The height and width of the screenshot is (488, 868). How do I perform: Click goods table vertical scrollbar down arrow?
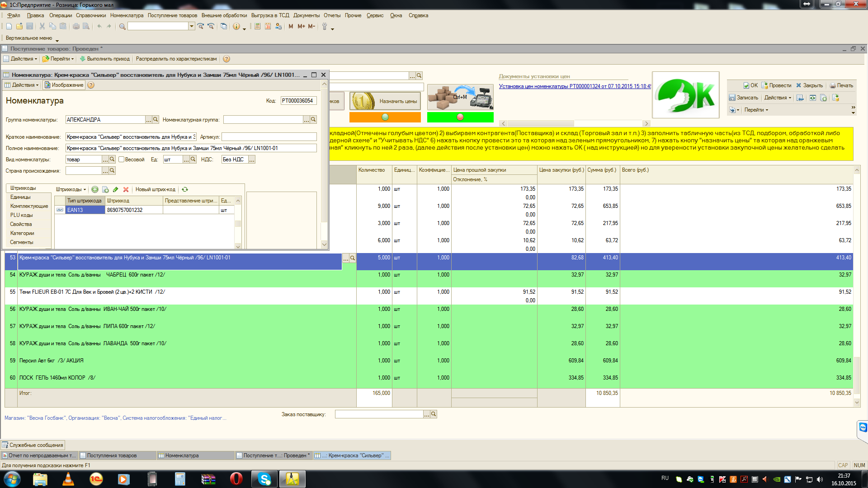[x=857, y=402]
